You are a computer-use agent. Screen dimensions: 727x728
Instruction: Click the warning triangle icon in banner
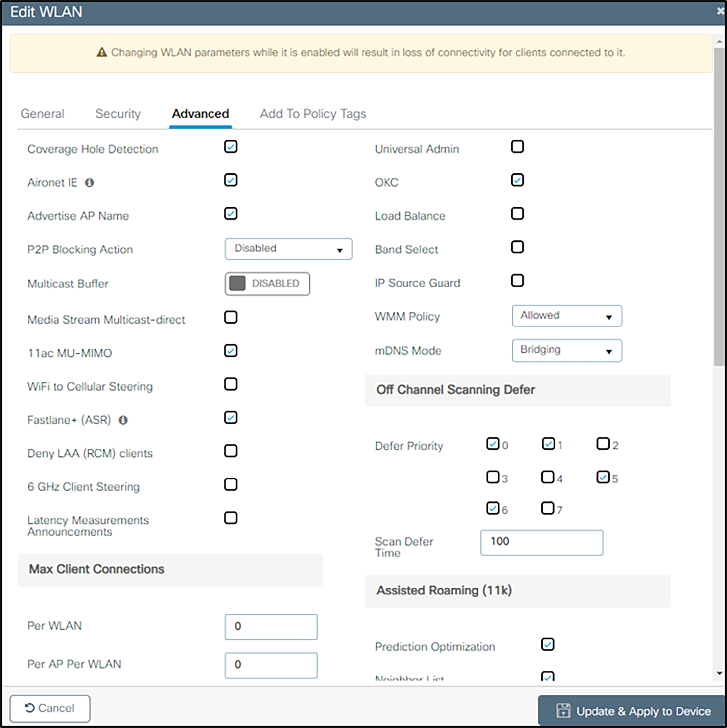(x=102, y=52)
